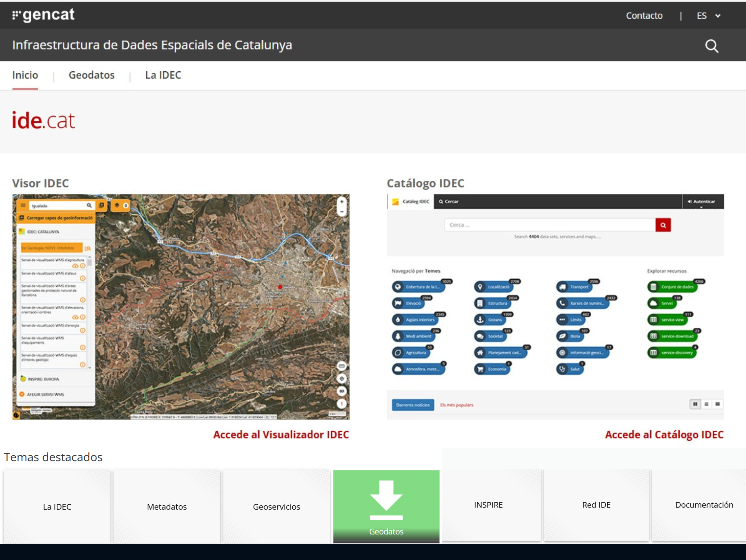Click the Cerca search input field

point(550,225)
